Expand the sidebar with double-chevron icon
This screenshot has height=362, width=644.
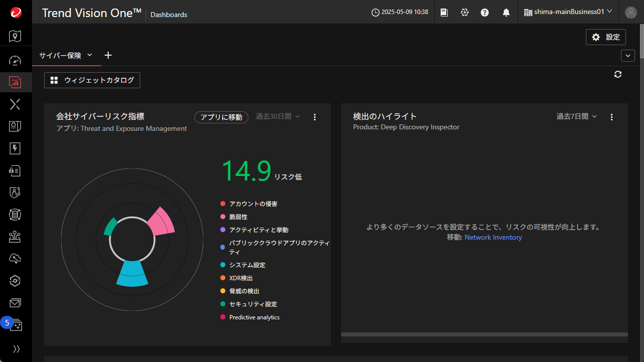tap(16, 349)
